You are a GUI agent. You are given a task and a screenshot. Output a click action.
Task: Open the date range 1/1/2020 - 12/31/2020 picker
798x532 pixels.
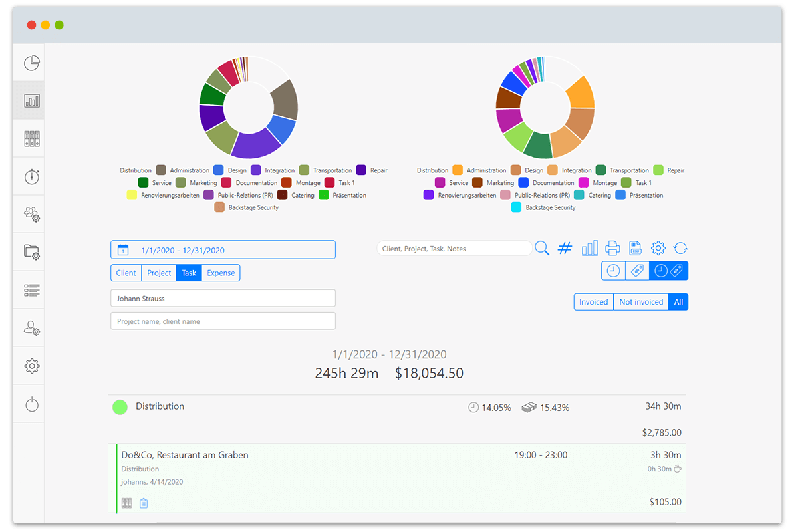point(223,250)
